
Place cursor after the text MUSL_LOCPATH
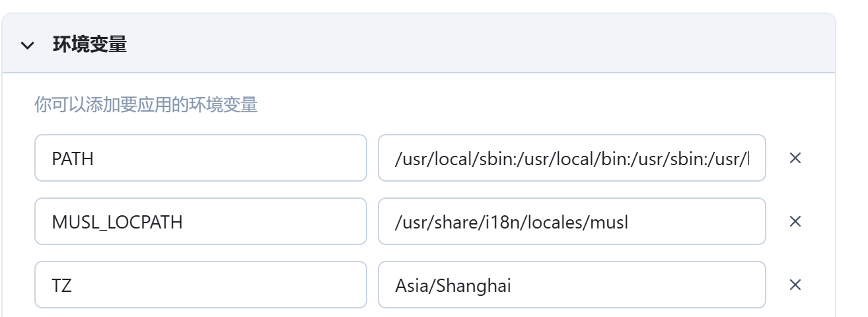click(x=184, y=222)
